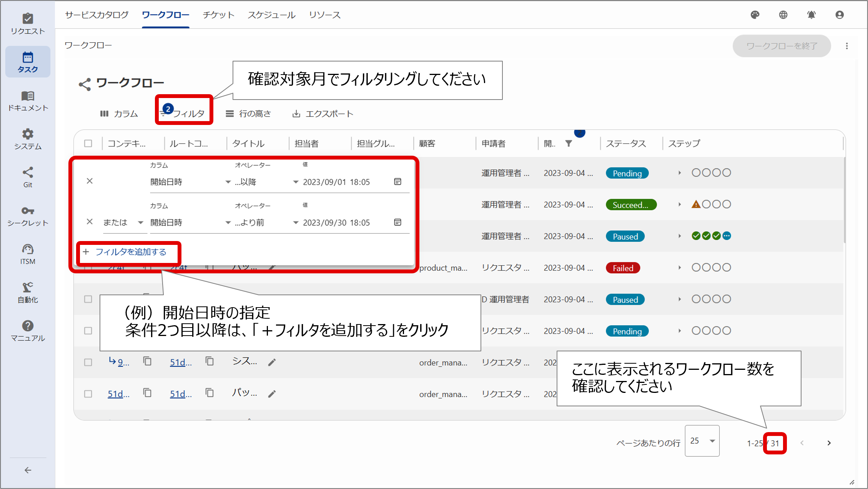Open the three-dot menu at top right
The height and width of the screenshot is (489, 868).
coord(846,46)
